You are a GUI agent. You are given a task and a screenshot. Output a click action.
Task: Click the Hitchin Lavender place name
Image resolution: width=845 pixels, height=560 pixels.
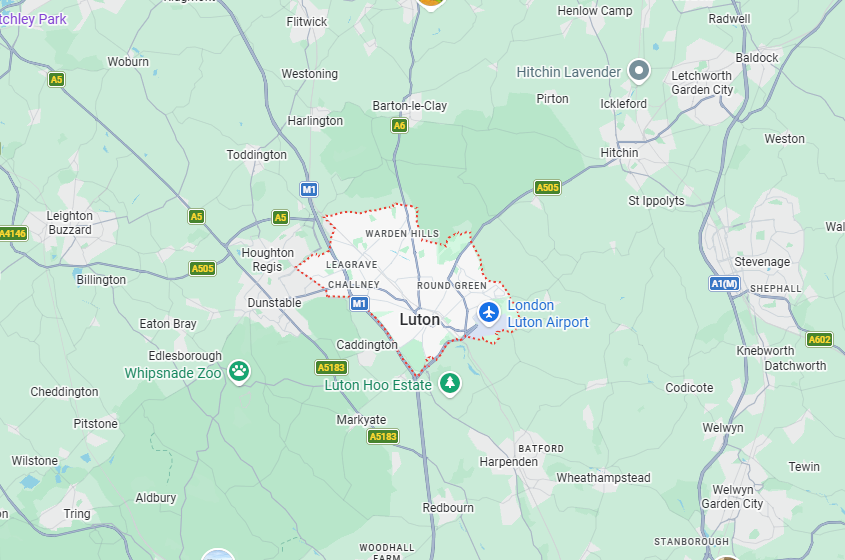coord(569,72)
